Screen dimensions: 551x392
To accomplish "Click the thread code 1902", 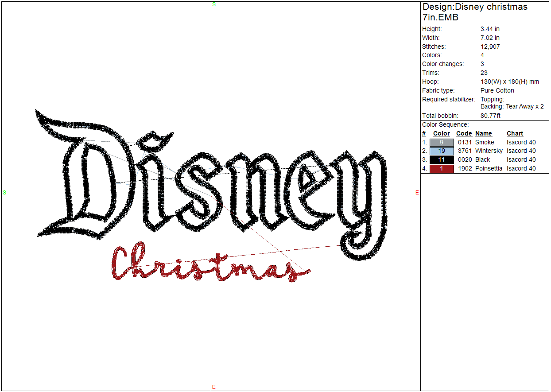I will tap(465, 169).
